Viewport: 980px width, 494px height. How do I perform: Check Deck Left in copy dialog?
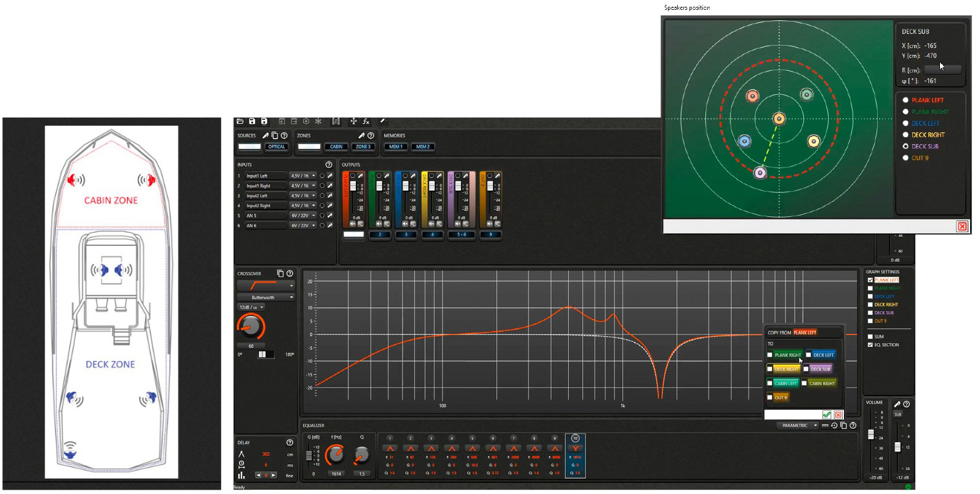tap(809, 355)
